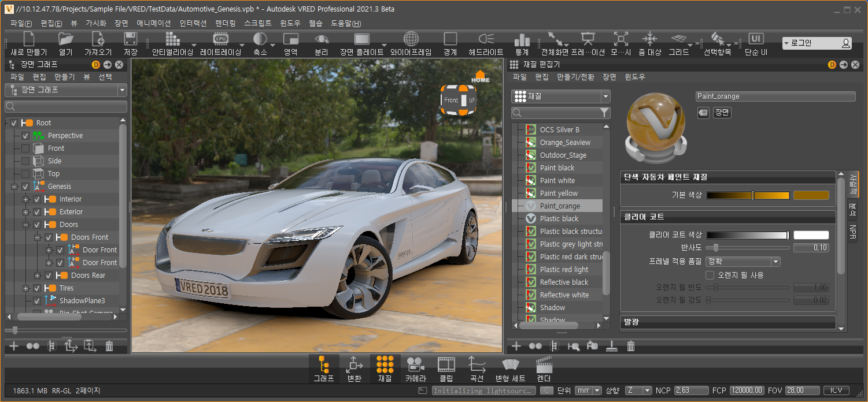Click the Scene button under material name
868x402 pixels.
(722, 113)
